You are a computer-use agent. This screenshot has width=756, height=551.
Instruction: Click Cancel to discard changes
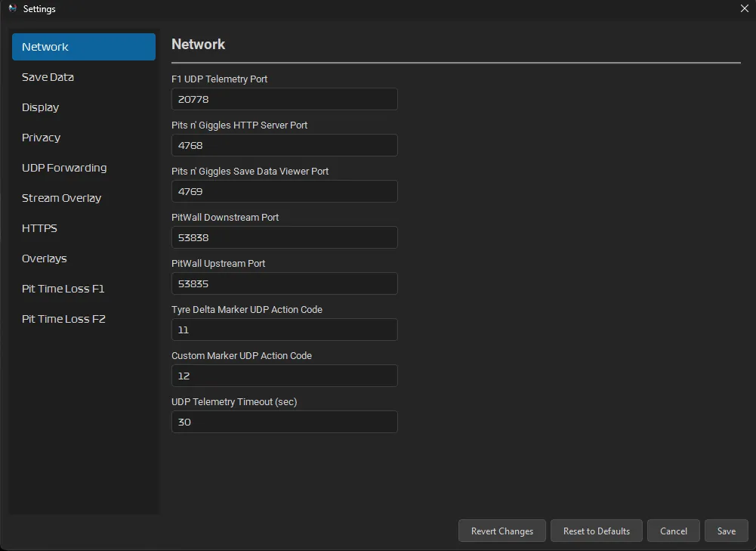[x=673, y=531]
